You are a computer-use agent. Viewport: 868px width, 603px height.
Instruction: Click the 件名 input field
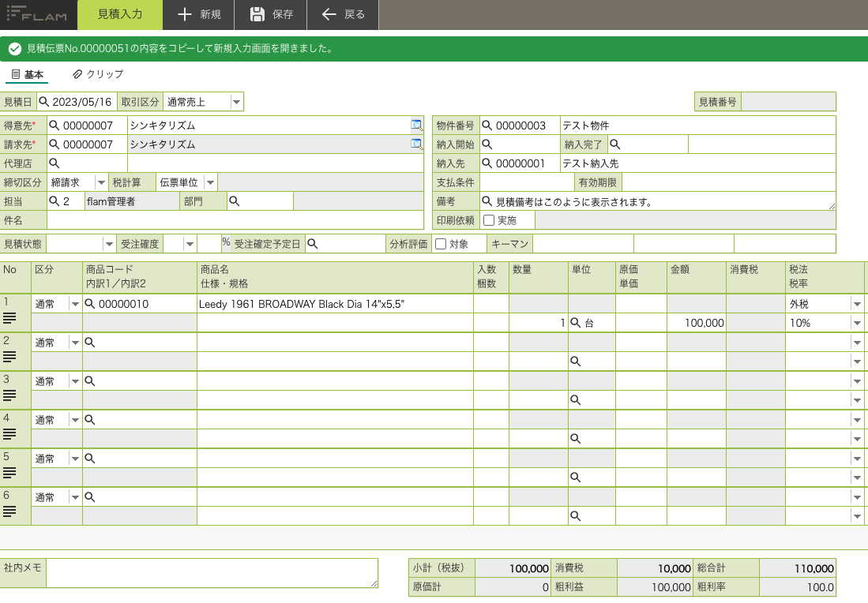[235, 220]
